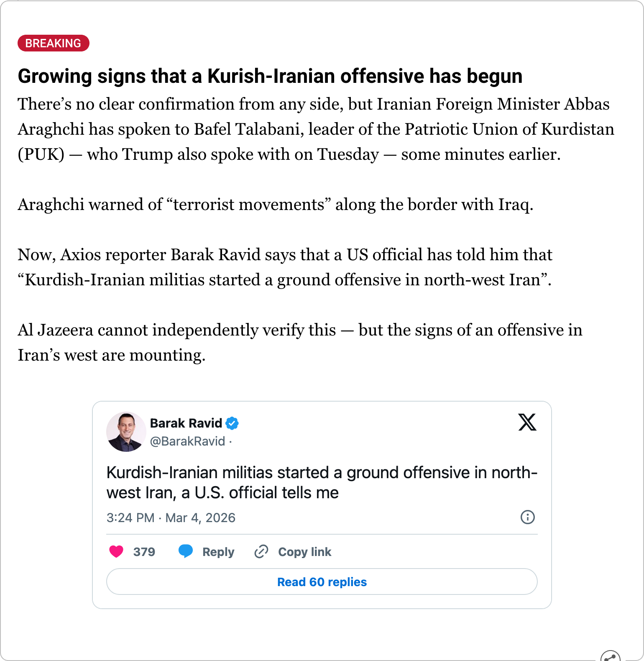
Task: Like the tweet with the heart icon
Action: (x=116, y=552)
